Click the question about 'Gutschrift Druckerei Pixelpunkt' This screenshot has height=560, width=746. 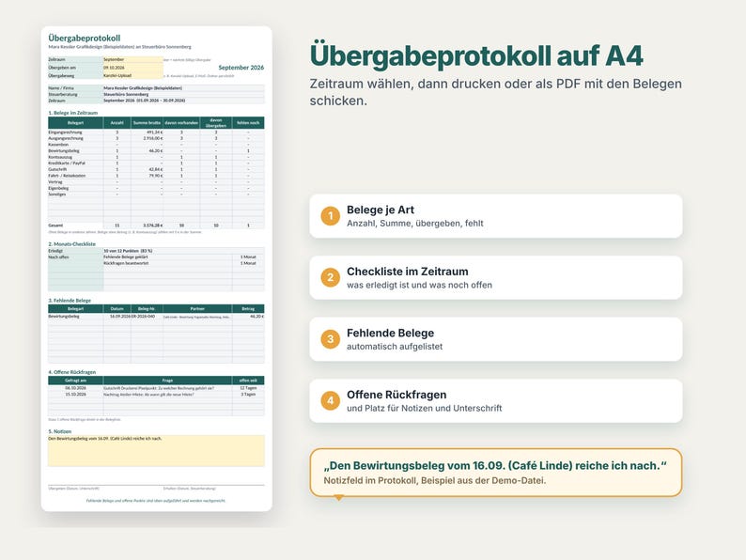159,388
